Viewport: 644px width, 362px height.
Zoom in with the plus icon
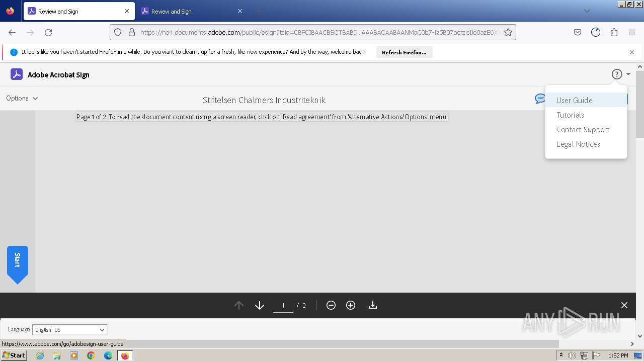pyautogui.click(x=351, y=305)
